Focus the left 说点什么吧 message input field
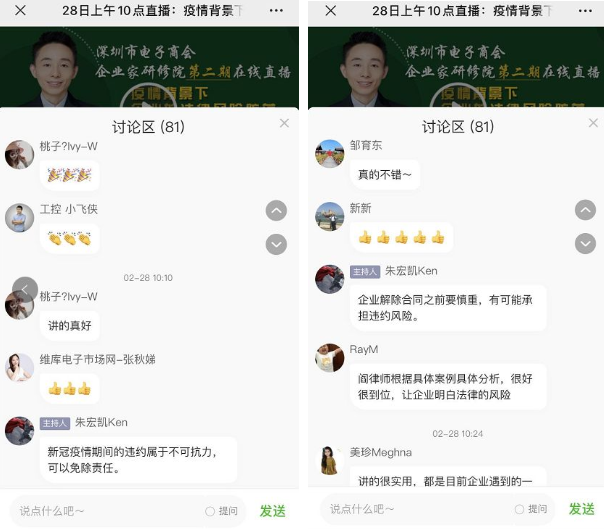 tap(108, 511)
